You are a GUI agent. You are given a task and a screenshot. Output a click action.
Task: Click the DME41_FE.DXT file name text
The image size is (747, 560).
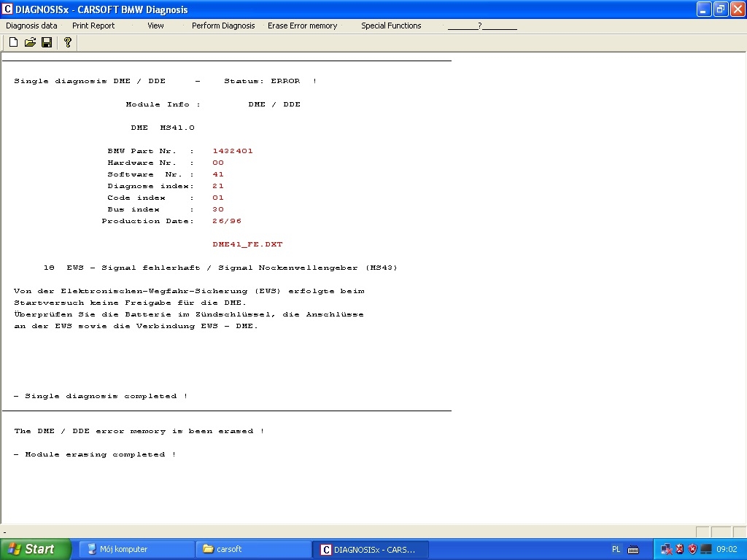point(247,244)
